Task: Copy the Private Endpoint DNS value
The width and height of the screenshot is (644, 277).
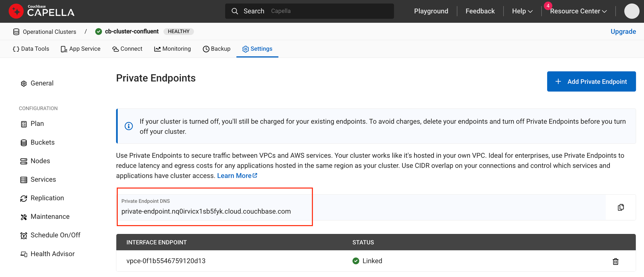Action: 621,207
